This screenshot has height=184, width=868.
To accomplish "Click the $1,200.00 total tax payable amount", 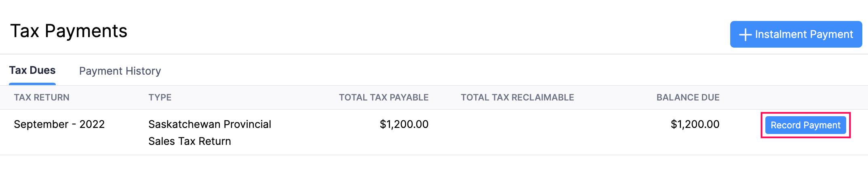I will [404, 124].
